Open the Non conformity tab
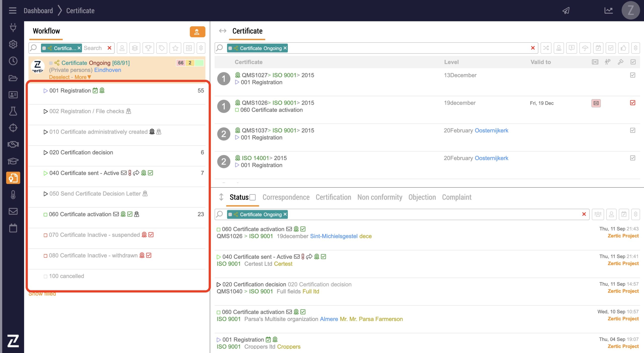 379,197
